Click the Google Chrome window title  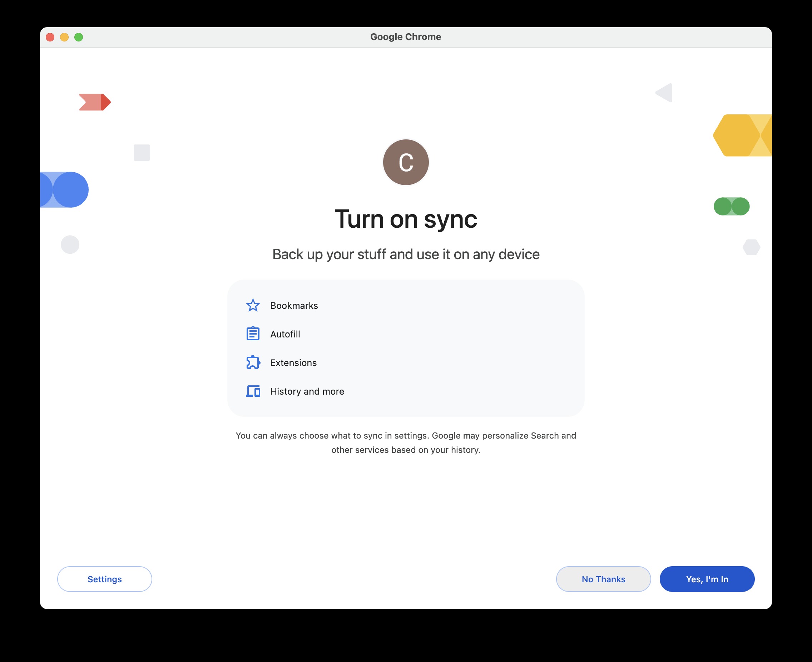pyautogui.click(x=406, y=37)
